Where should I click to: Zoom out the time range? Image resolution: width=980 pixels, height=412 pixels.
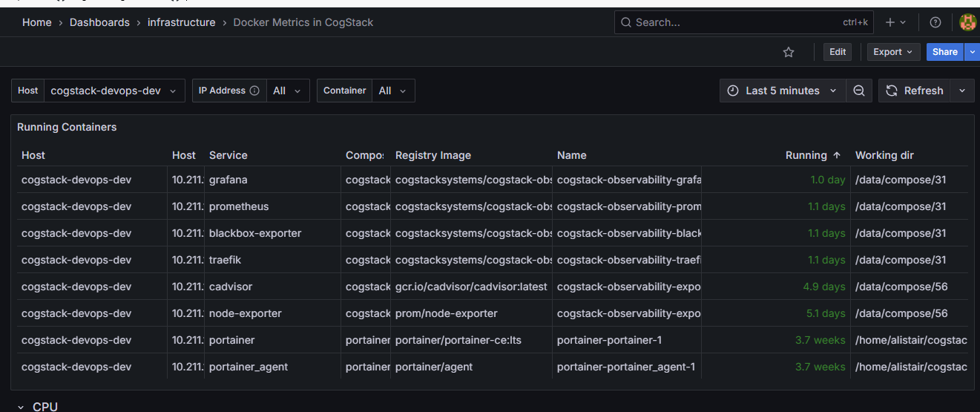tap(859, 91)
